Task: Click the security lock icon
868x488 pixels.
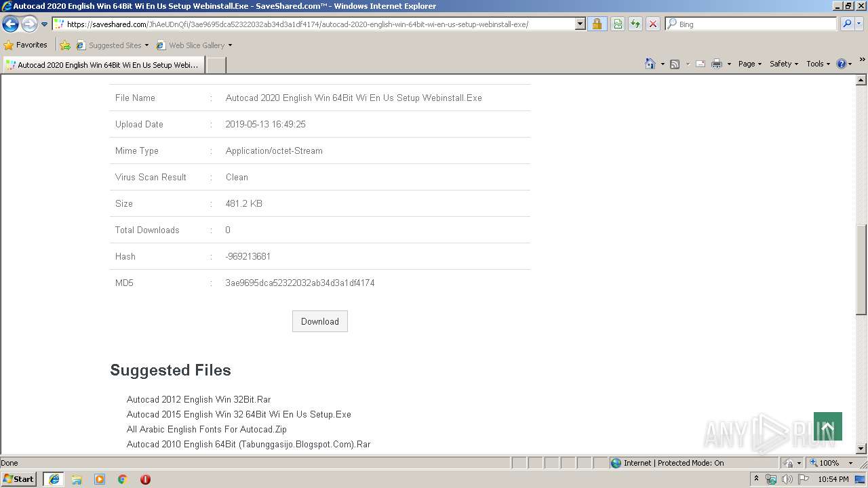Action: pyautogui.click(x=597, y=24)
